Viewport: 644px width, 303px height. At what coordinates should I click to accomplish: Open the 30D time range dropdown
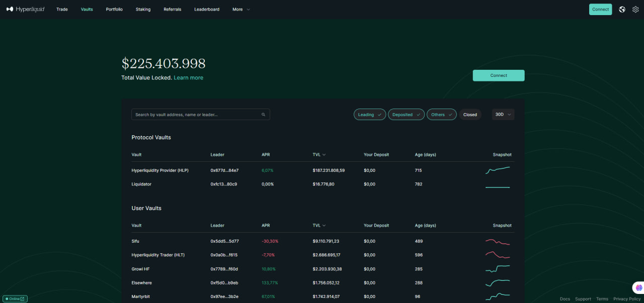503,115
